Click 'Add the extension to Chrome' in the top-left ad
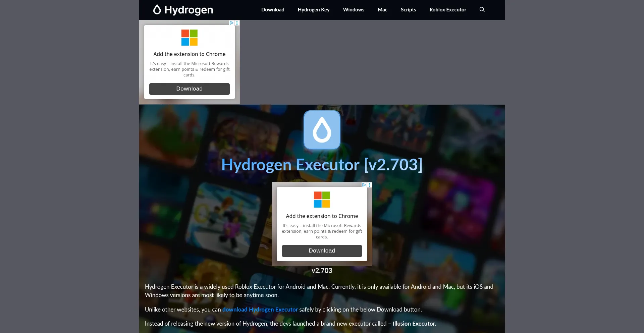The width and height of the screenshot is (644, 333). [x=190, y=54]
